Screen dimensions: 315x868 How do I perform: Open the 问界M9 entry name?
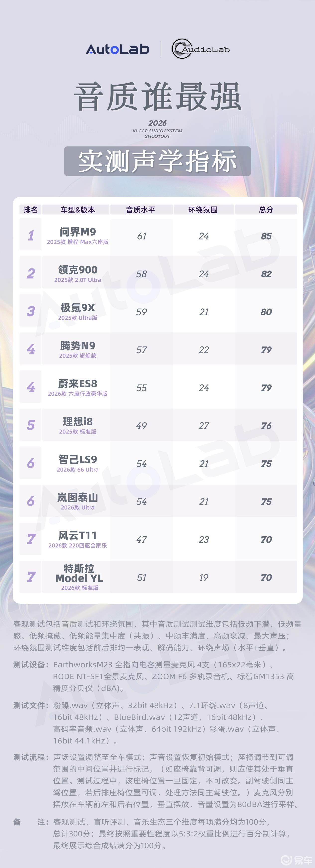(x=78, y=232)
